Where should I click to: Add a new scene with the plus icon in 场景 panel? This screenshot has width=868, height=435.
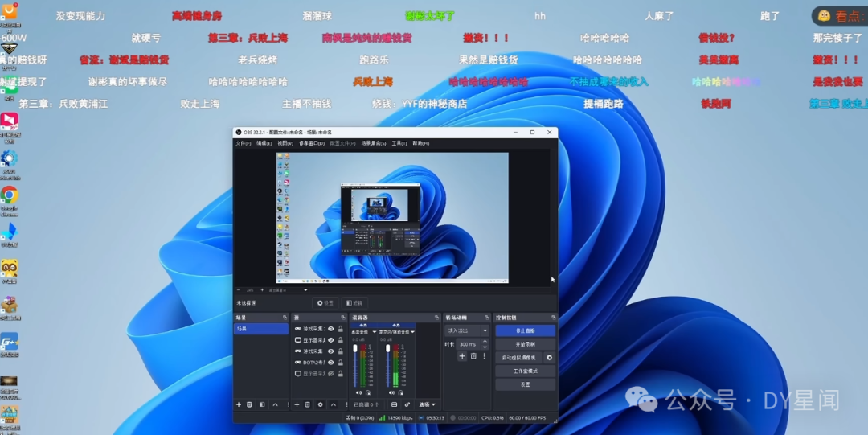tap(239, 404)
